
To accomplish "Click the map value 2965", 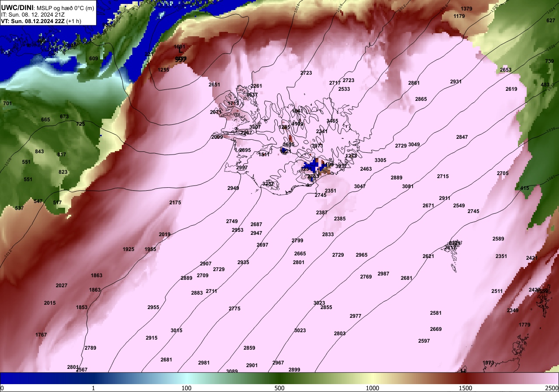I will pyautogui.click(x=362, y=255).
